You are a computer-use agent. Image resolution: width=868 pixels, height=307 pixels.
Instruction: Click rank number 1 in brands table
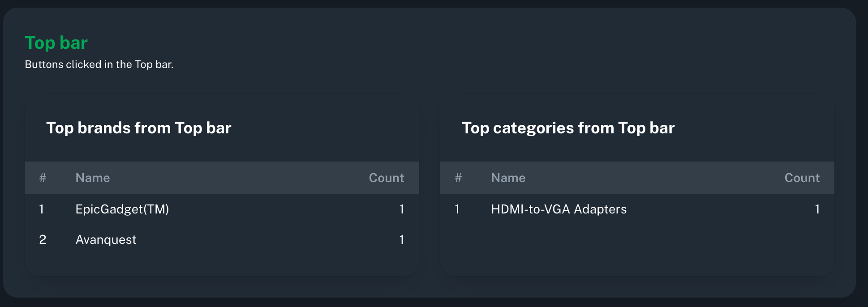coord(42,209)
